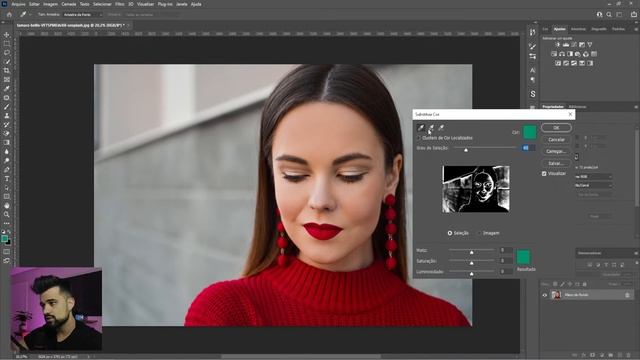Click OK in Substituir Cor dialog
Image resolution: width=640 pixels, height=360 pixels.
click(556, 128)
